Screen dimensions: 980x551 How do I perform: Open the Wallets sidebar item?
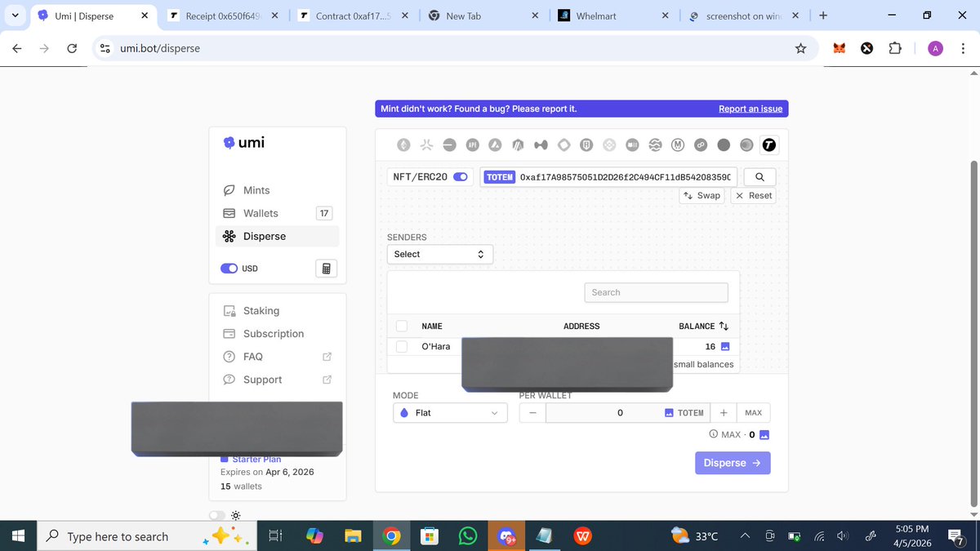pyautogui.click(x=278, y=213)
